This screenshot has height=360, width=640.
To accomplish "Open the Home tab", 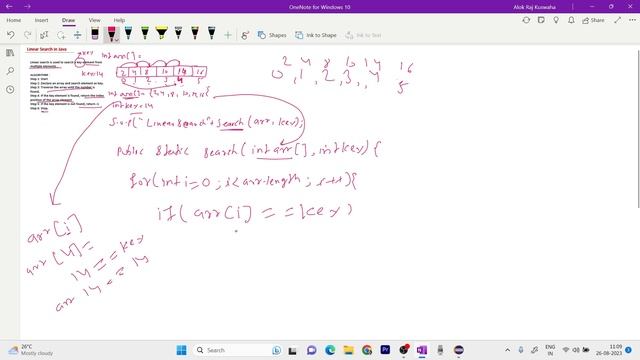I will point(13,20).
